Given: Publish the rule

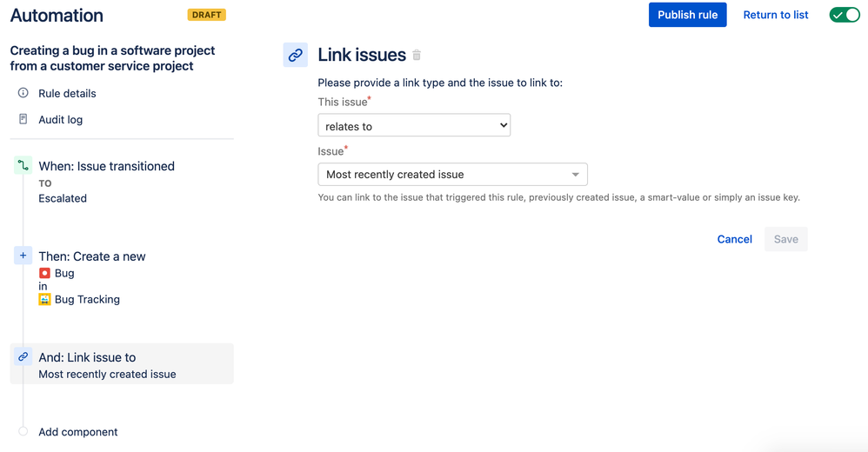Looking at the screenshot, I should tap(688, 15).
